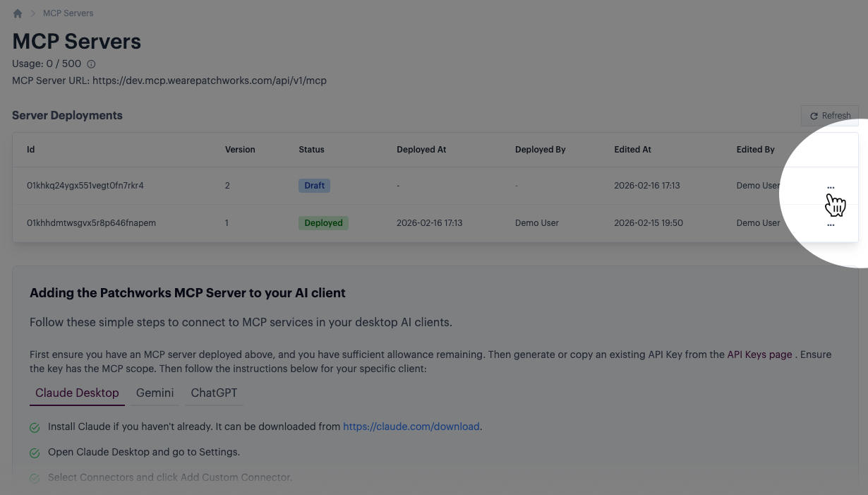Open three-dot menu for the Deployed deployment
Screen dimensions: 868x495
(831, 225)
